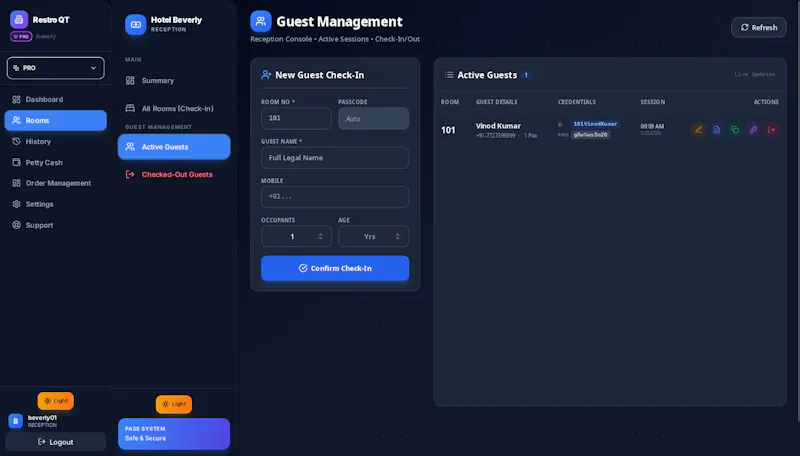This screenshot has width=800, height=456.
Task: Click the Order Management icon
Action: tap(16, 183)
